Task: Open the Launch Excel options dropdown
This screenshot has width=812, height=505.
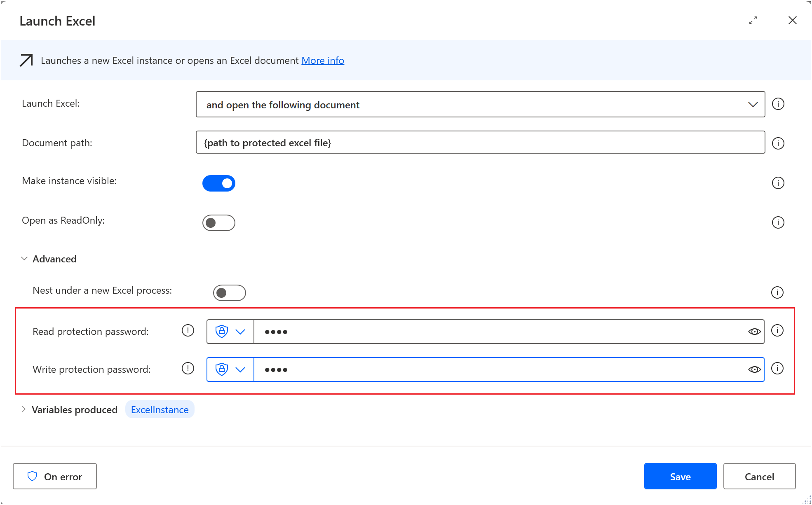Action: point(753,104)
